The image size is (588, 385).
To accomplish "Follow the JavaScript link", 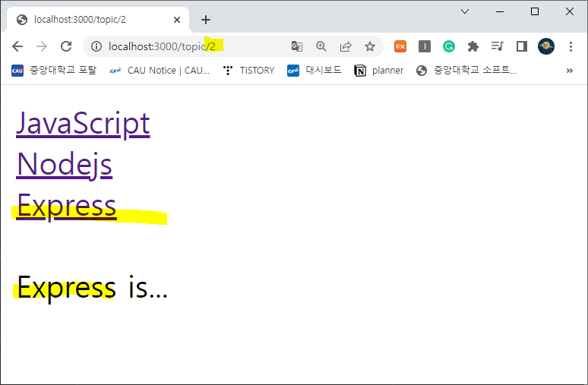I will click(x=83, y=124).
